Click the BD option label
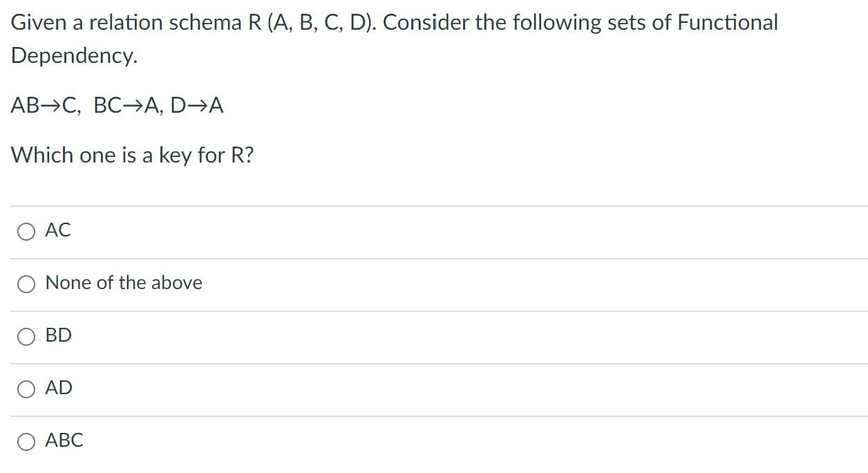Viewport: 868px width, 473px height. [x=58, y=335]
